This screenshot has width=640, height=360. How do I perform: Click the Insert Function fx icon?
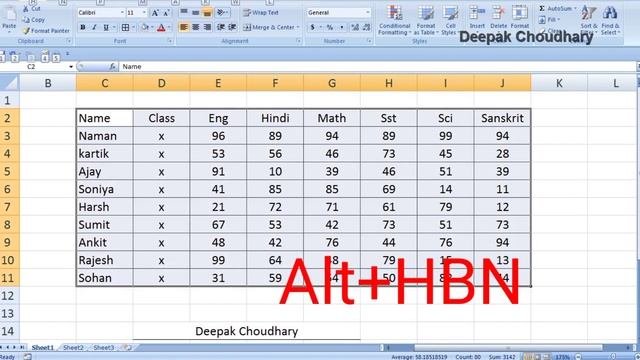[112, 67]
